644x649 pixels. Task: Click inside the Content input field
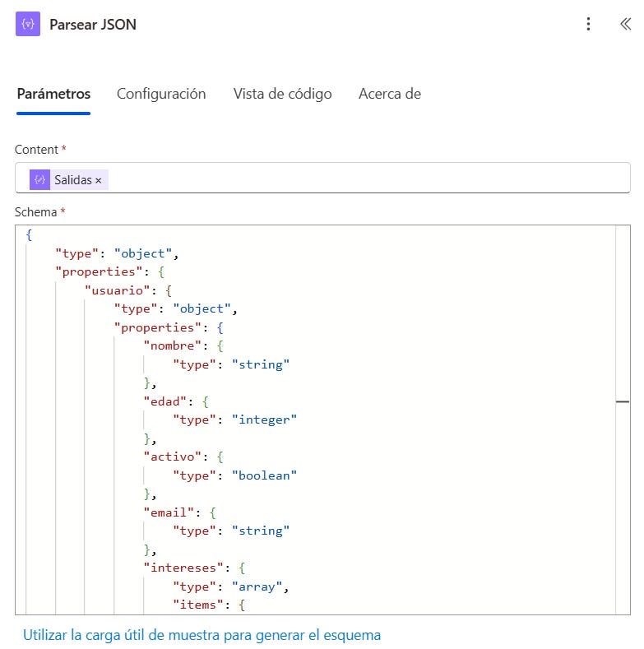tap(322, 178)
